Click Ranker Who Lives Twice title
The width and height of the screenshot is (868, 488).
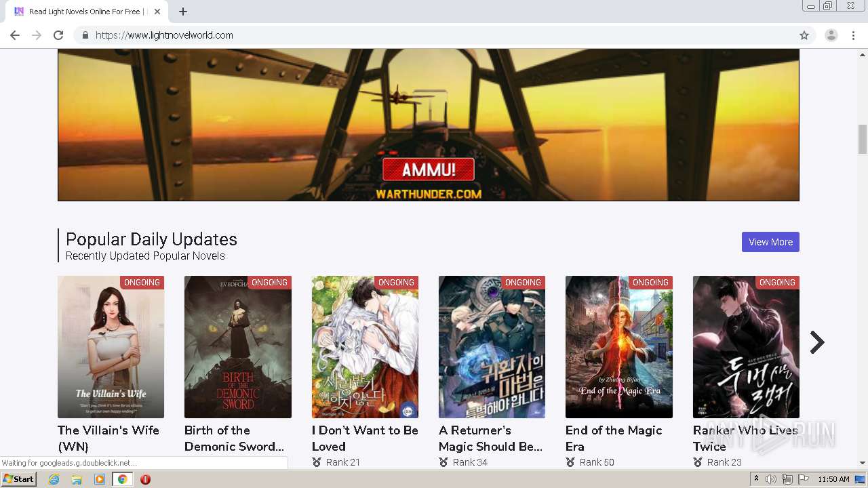(x=745, y=439)
